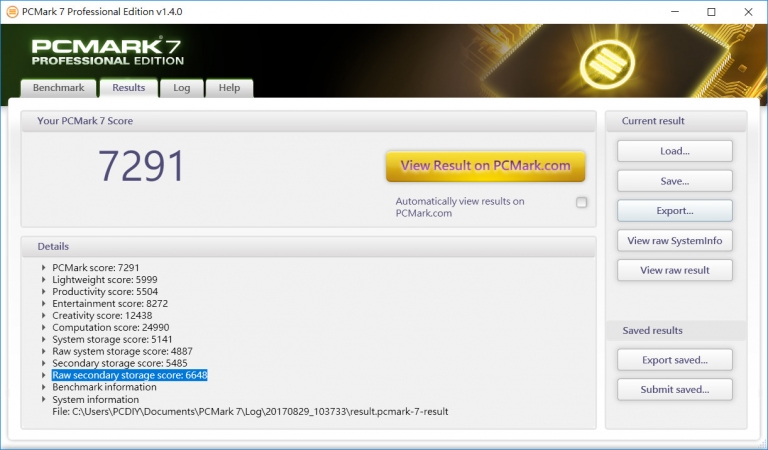Select highlighted 'Raw secondary storage score: 6648' row
The width and height of the screenshot is (768, 450).
pos(130,375)
